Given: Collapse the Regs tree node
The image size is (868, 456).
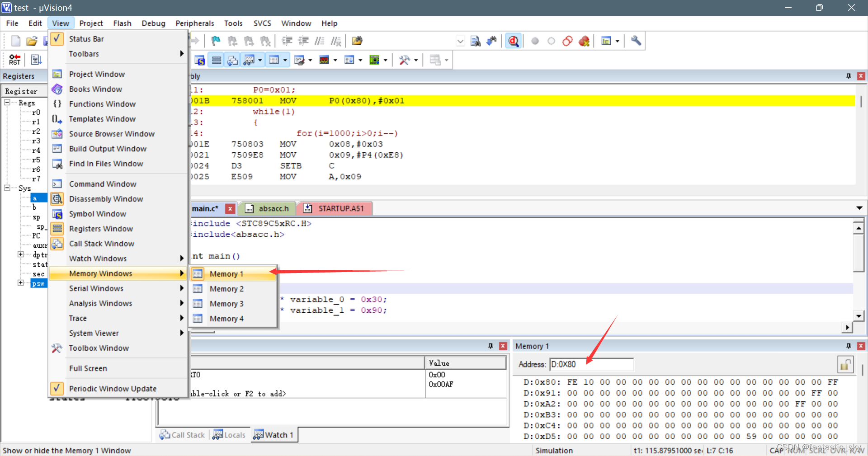Looking at the screenshot, I should pyautogui.click(x=7, y=103).
